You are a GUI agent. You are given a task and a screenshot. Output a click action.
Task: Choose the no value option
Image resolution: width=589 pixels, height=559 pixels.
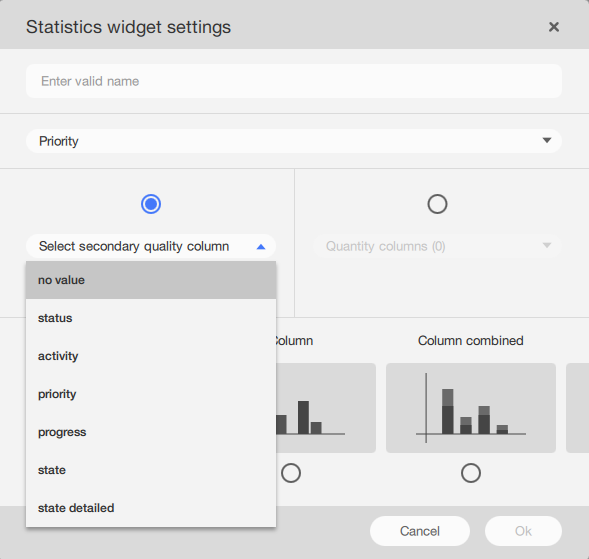click(x=151, y=280)
